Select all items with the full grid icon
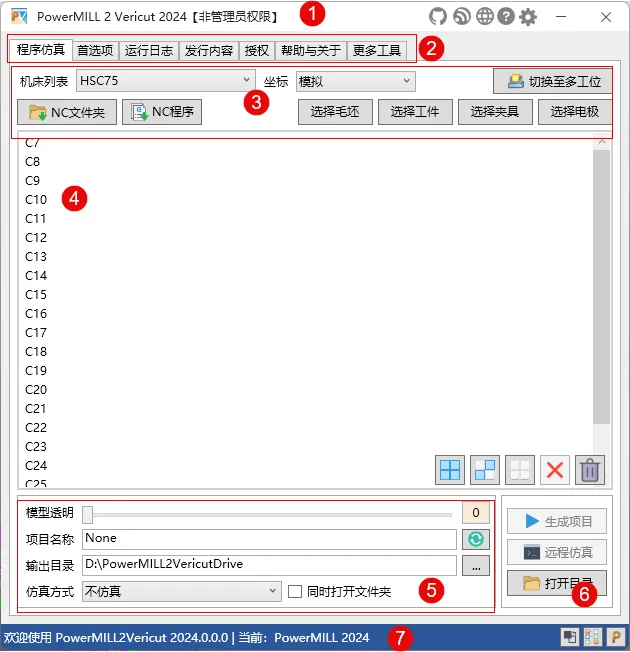Screen dimensions: 630x652 450,470
